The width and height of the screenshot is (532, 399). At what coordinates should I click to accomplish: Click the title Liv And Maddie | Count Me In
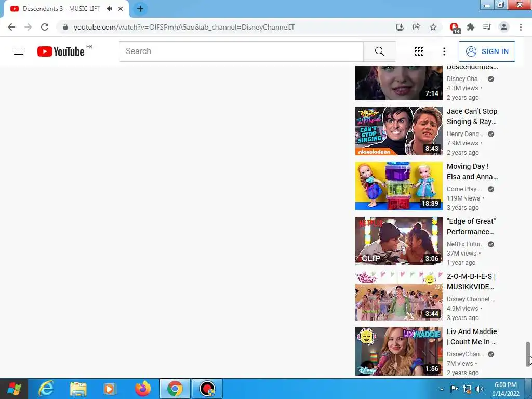click(472, 337)
